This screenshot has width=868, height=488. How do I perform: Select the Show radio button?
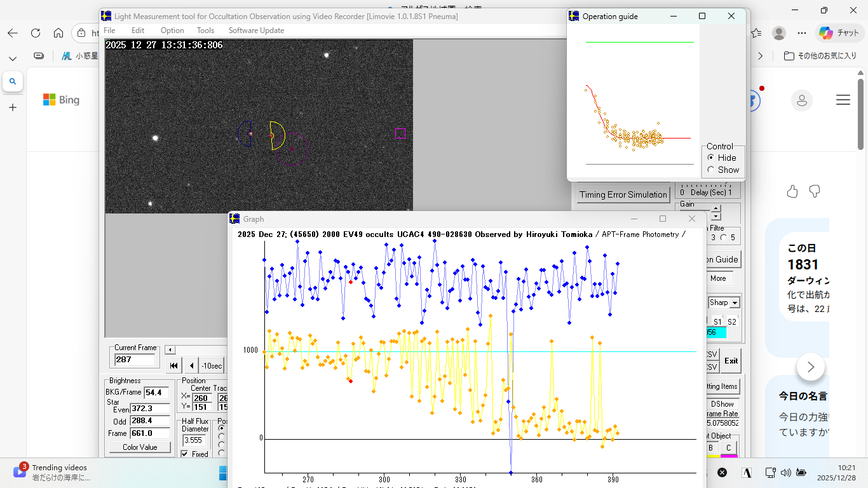(711, 170)
